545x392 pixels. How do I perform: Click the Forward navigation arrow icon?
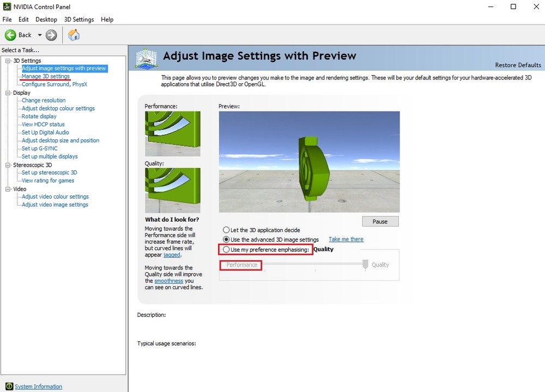click(50, 35)
